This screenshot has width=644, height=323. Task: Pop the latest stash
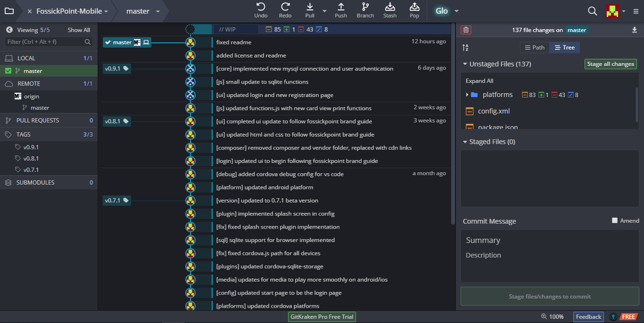point(414,11)
